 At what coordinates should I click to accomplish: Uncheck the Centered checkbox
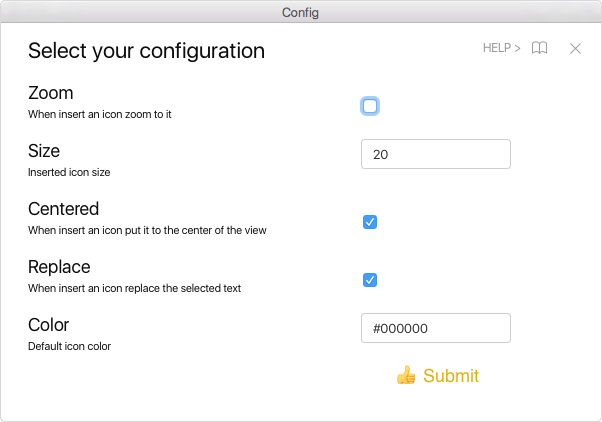coord(370,222)
